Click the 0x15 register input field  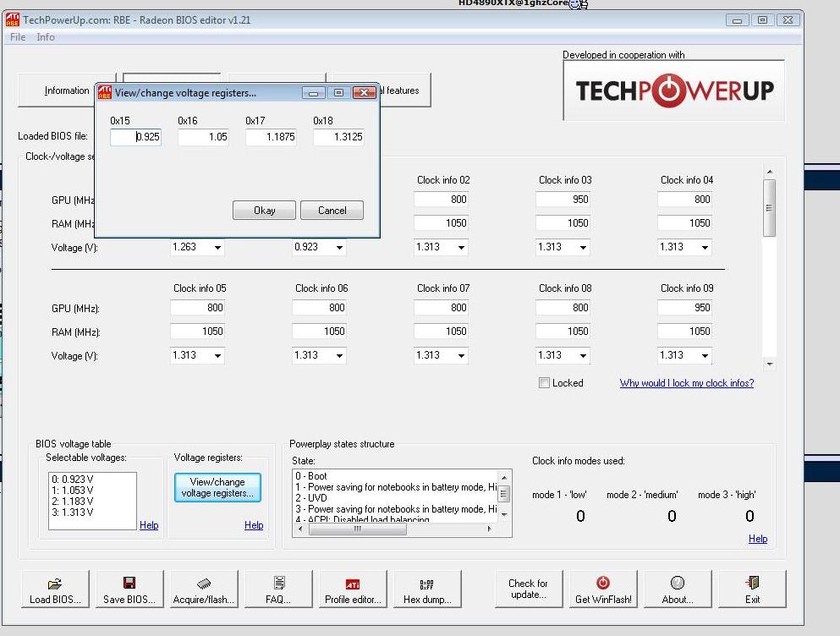pyautogui.click(x=135, y=137)
